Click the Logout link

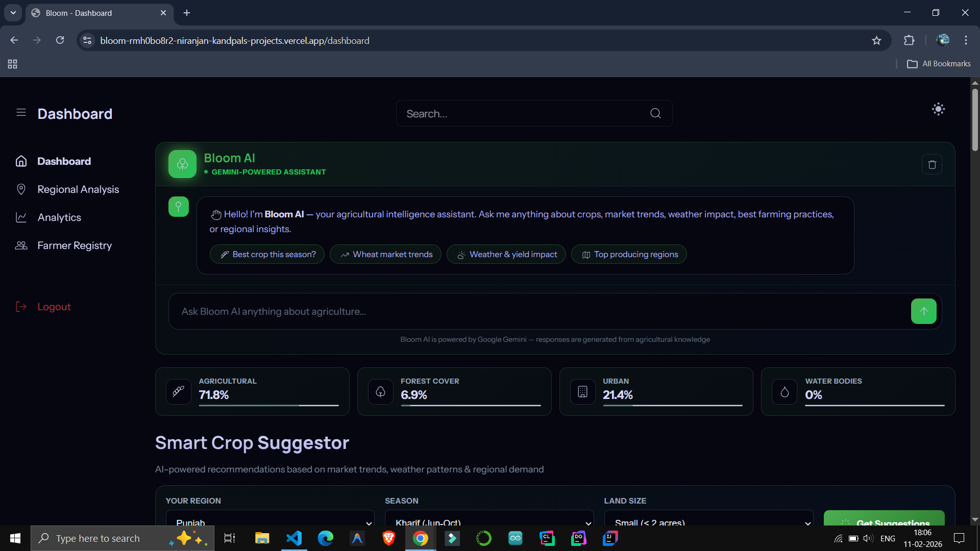pos(54,307)
